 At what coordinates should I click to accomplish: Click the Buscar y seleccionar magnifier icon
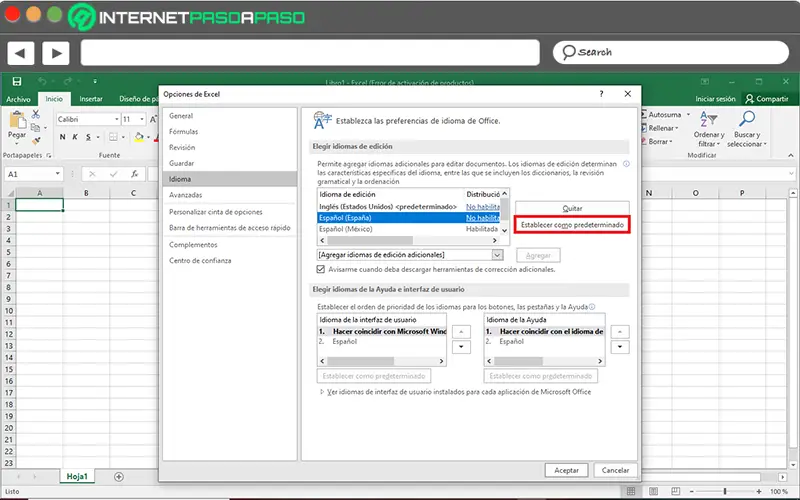pos(747,120)
